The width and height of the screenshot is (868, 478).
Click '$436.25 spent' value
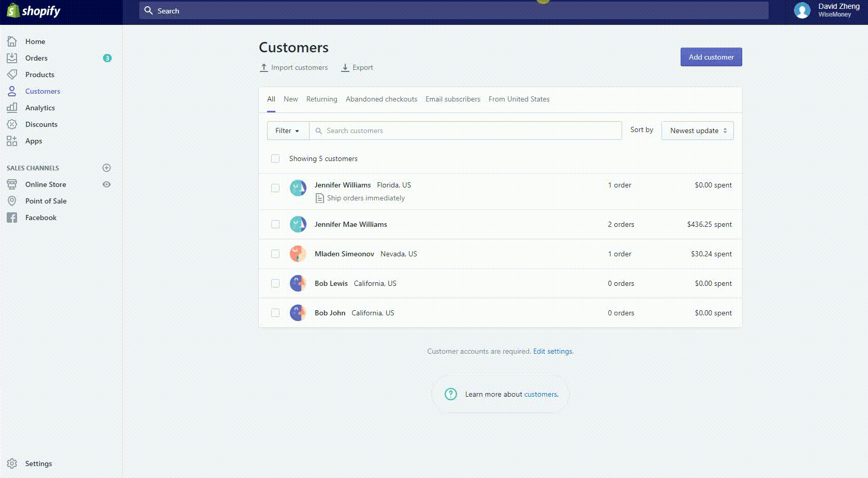tap(709, 224)
